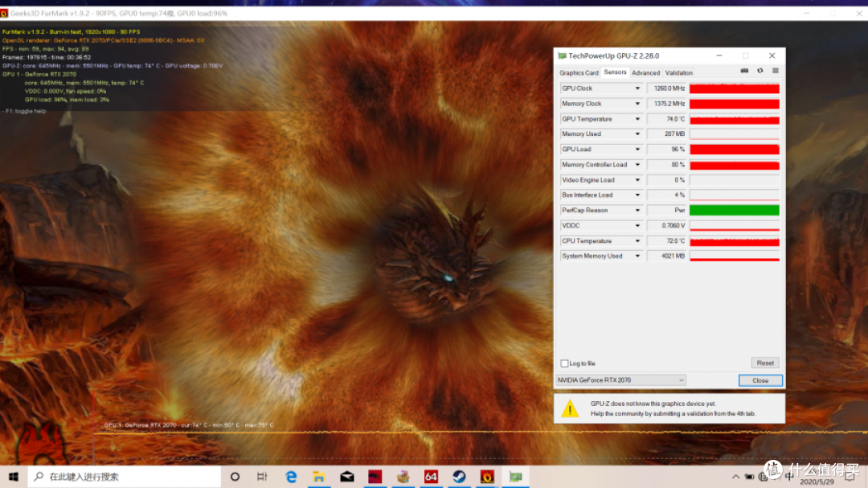Open Memory Clock sensor dropdown
Screen dimensions: 868x488
[637, 104]
